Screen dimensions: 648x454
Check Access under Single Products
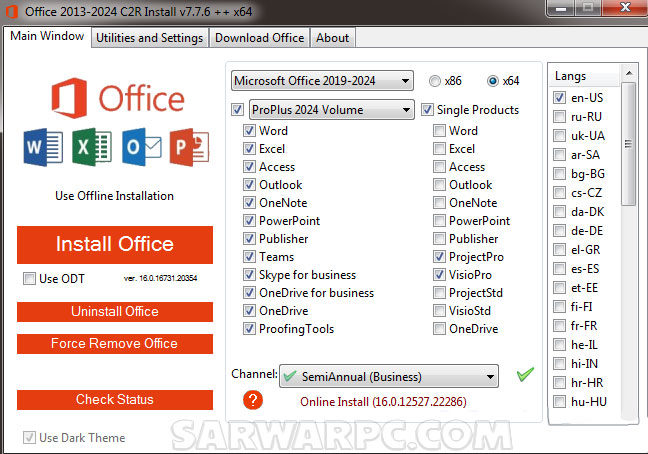(x=439, y=167)
